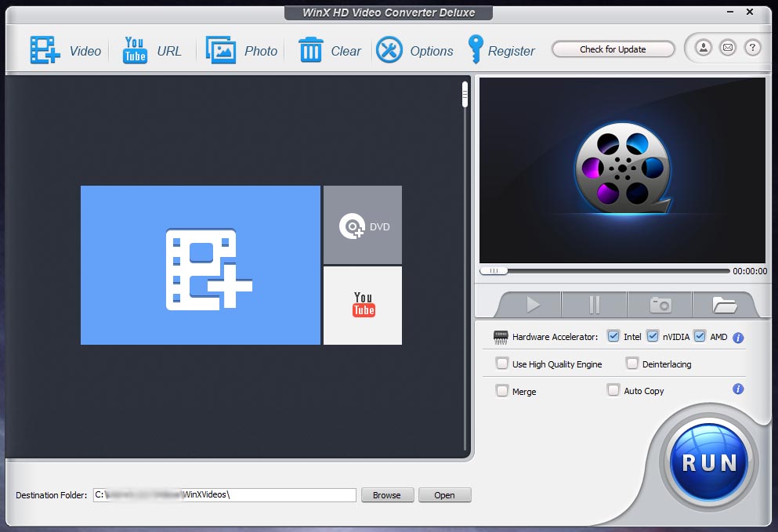The height and width of the screenshot is (532, 778).
Task: Open the output folder icon under preview
Action: 724,305
